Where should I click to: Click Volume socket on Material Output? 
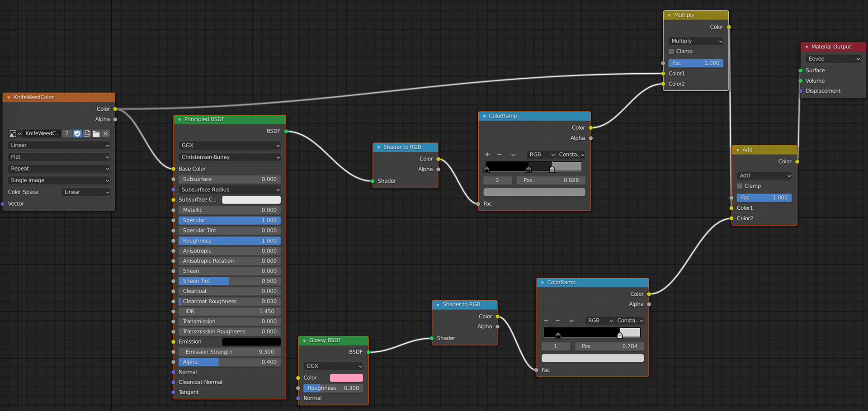click(801, 81)
